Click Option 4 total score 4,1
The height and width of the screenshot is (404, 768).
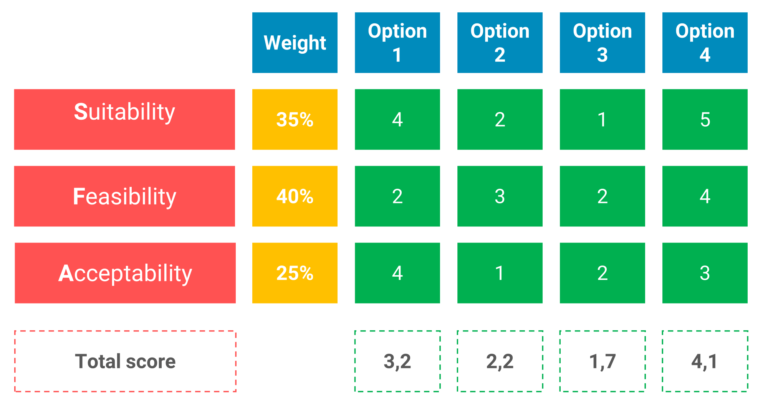704,361
